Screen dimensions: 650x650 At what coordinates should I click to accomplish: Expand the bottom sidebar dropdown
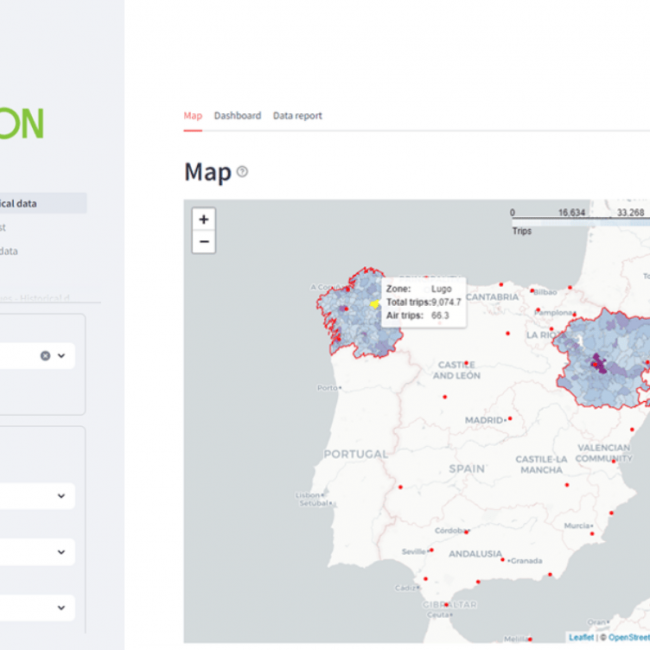pyautogui.click(x=61, y=607)
